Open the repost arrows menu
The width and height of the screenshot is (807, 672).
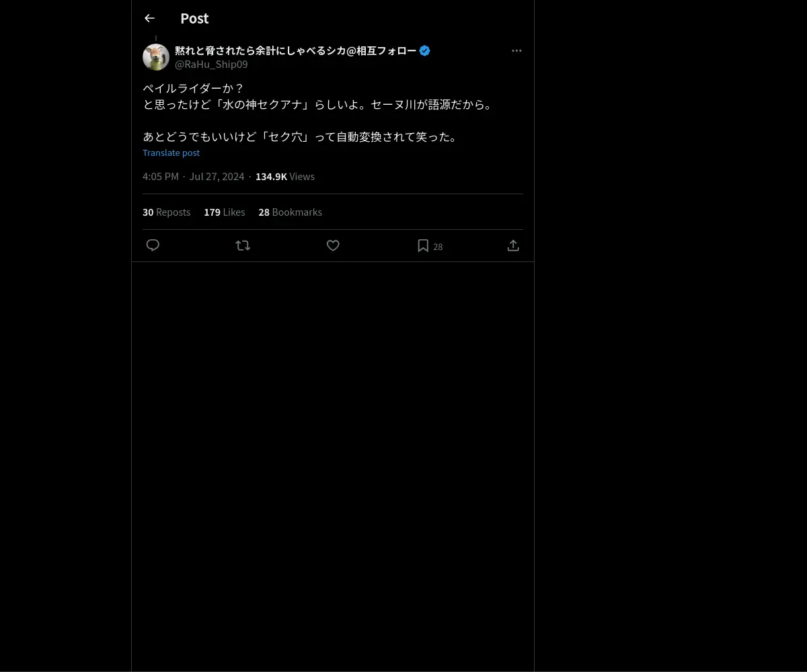tap(243, 245)
